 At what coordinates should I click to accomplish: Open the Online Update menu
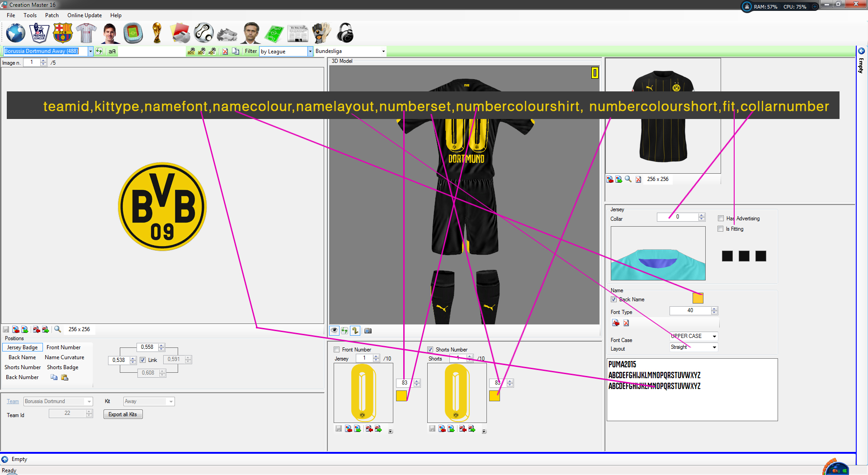point(85,15)
